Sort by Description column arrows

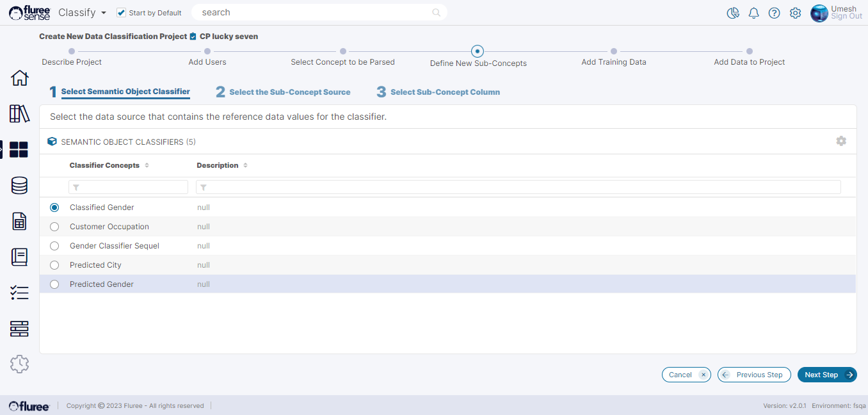(246, 165)
